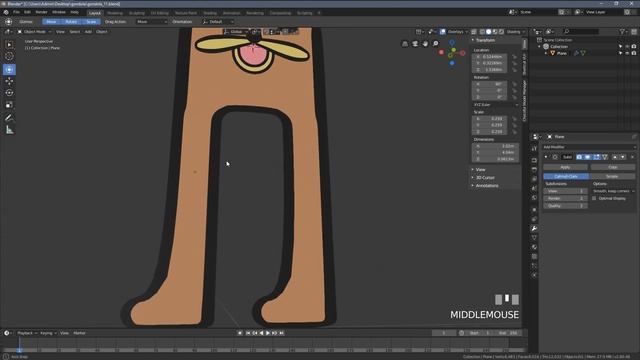Toggle modifier render visibility camera icon
Image resolution: width=640 pixels, height=360 pixels.
click(x=579, y=157)
